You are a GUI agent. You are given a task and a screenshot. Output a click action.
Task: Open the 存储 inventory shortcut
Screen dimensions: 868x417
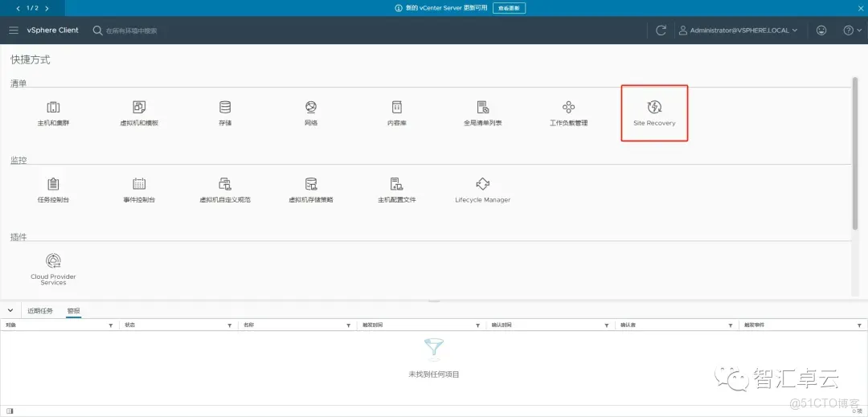225,114
